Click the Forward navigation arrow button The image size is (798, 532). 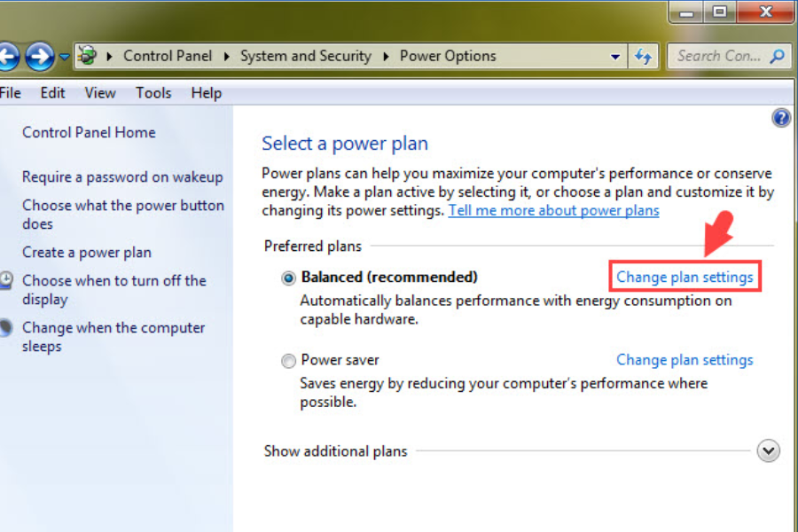(x=40, y=56)
